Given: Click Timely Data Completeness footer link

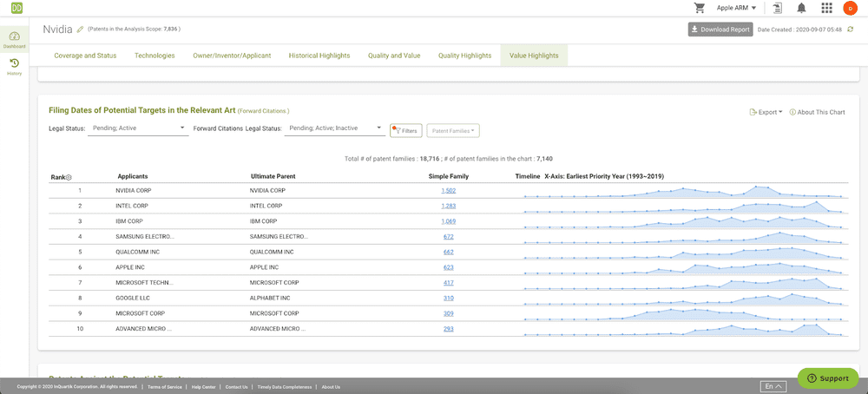Looking at the screenshot, I should coord(284,387).
